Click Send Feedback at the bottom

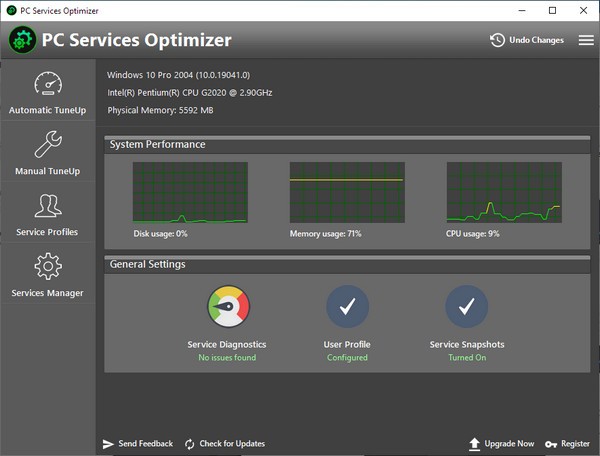138,443
